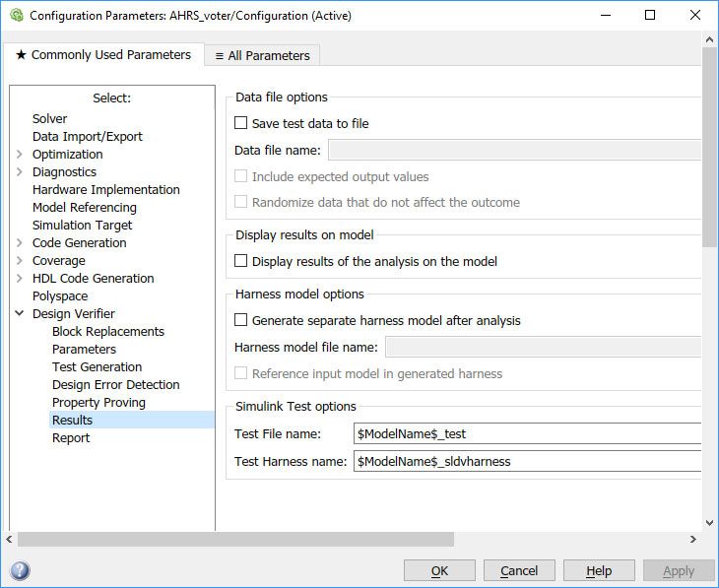719x588 pixels.
Task: Click the Test Harness name field
Action: (x=527, y=461)
